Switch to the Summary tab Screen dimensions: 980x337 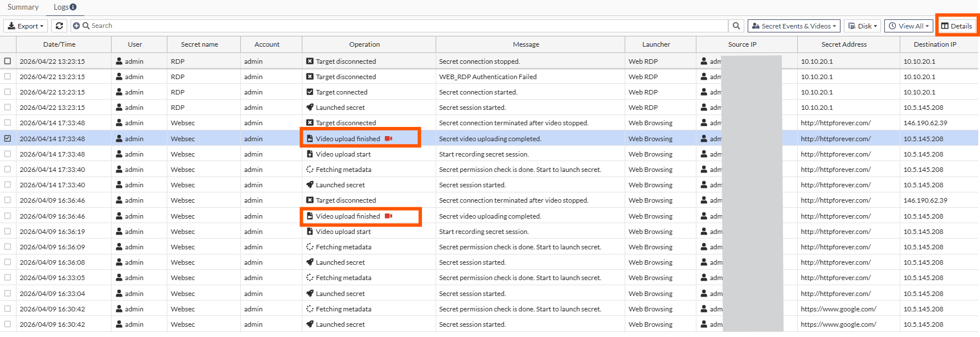coord(23,7)
